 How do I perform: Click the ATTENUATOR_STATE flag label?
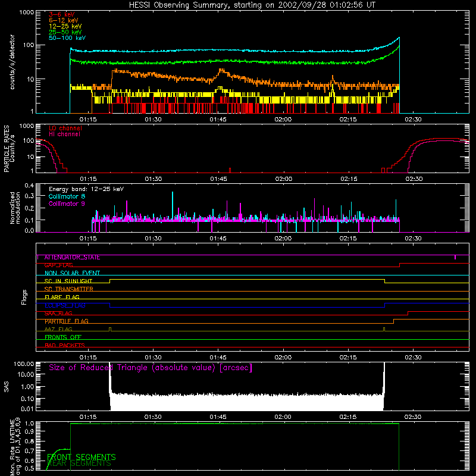click(x=72, y=258)
